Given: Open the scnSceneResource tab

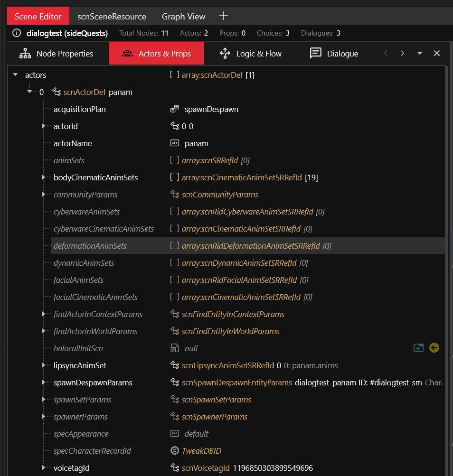Looking at the screenshot, I should pyautogui.click(x=112, y=16).
